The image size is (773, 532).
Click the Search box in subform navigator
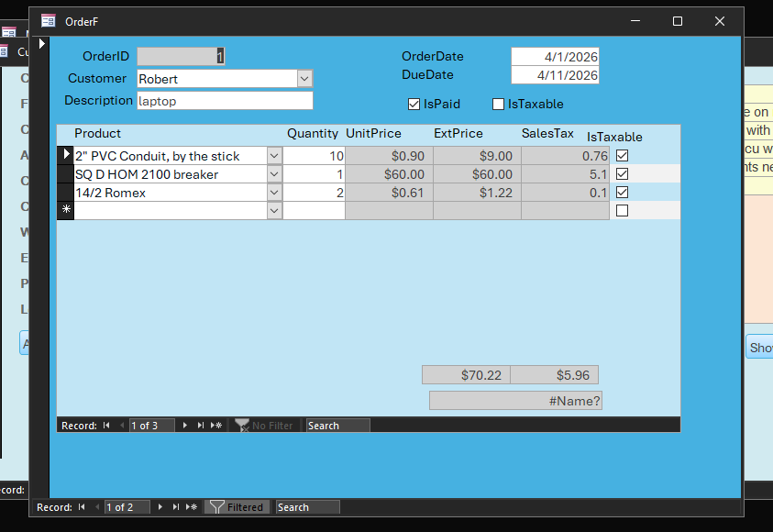pos(337,426)
